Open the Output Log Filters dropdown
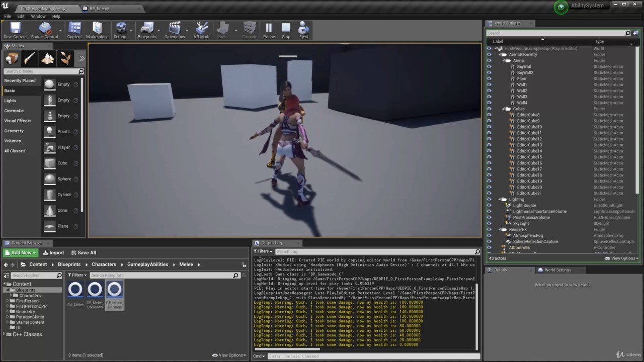 263,251
